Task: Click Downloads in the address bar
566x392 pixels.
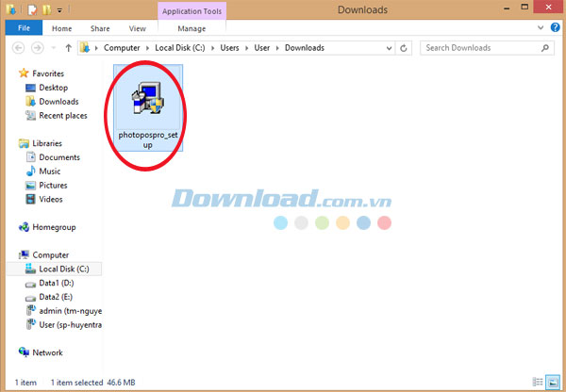Action: 305,48
